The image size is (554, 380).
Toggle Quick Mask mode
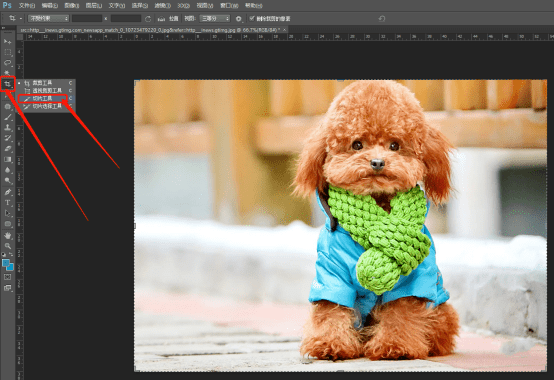pyautogui.click(x=7, y=277)
